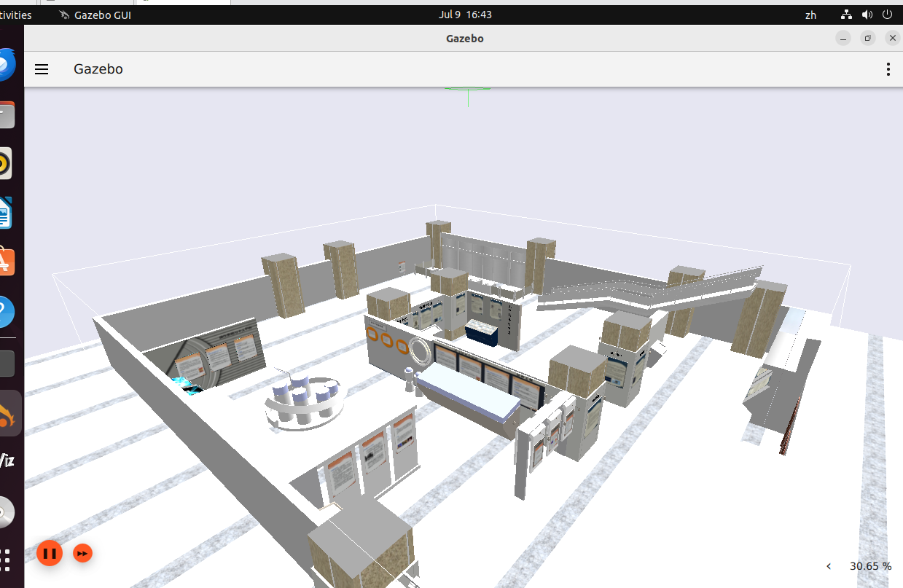The height and width of the screenshot is (588, 903).
Task: Minimize the Gazebo window
Action: point(843,39)
